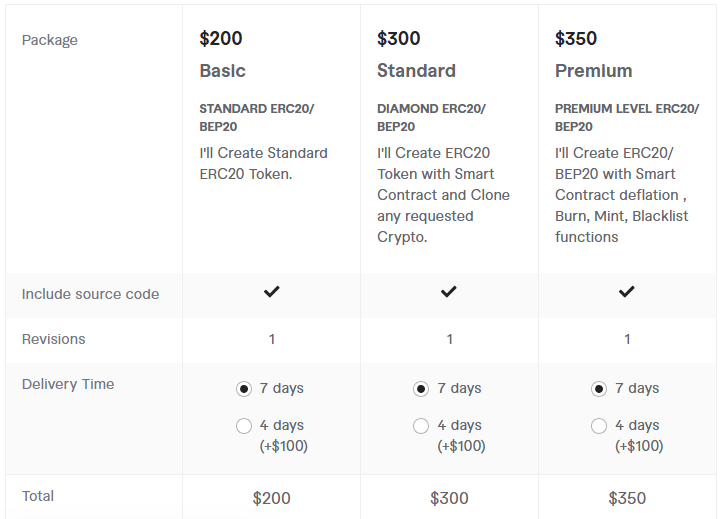Select 7 days delivery for Premium
720x519 pixels.
pyautogui.click(x=599, y=389)
